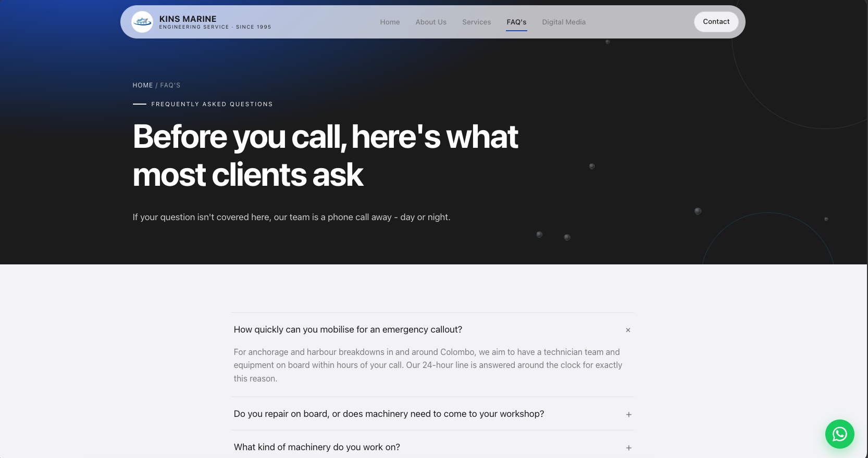Click the emergency callout question title
The width and height of the screenshot is (868, 458).
pos(348,329)
